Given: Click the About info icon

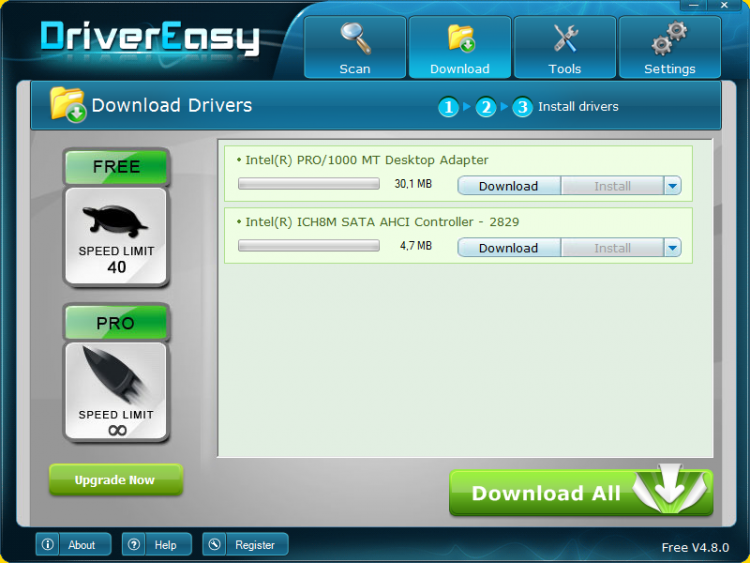Looking at the screenshot, I should 47,544.
